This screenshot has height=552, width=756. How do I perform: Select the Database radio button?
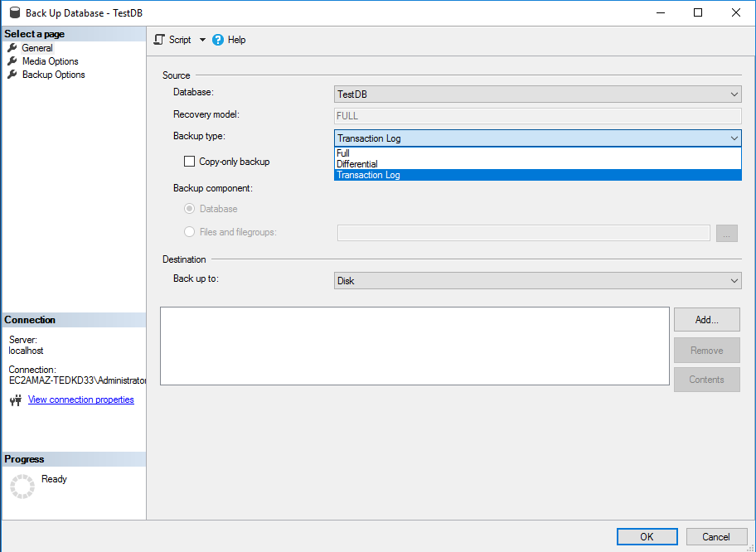tap(189, 209)
